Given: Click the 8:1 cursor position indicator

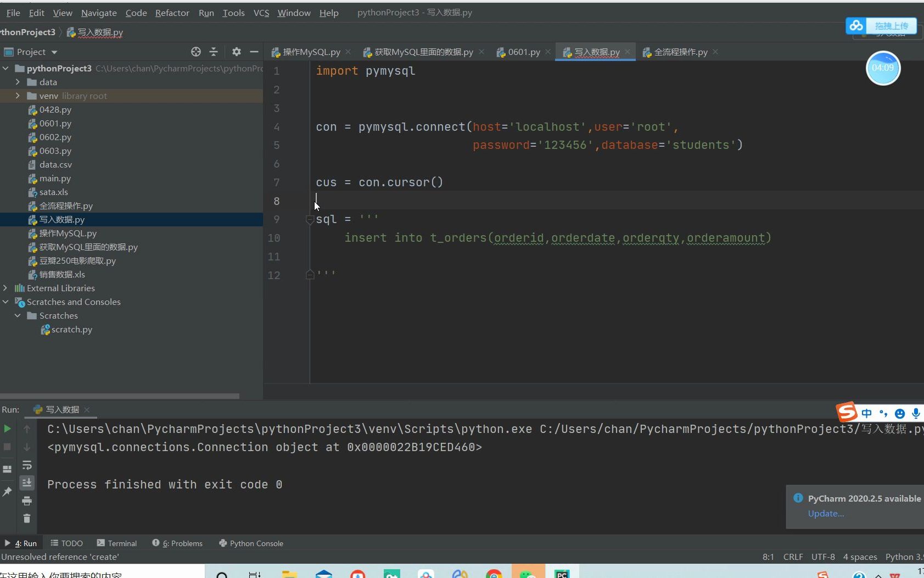Looking at the screenshot, I should (768, 557).
